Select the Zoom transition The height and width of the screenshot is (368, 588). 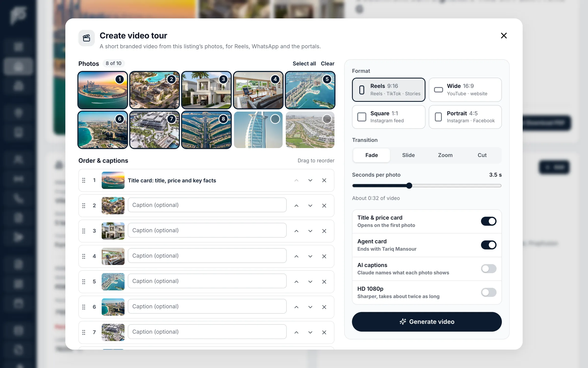coord(445,155)
